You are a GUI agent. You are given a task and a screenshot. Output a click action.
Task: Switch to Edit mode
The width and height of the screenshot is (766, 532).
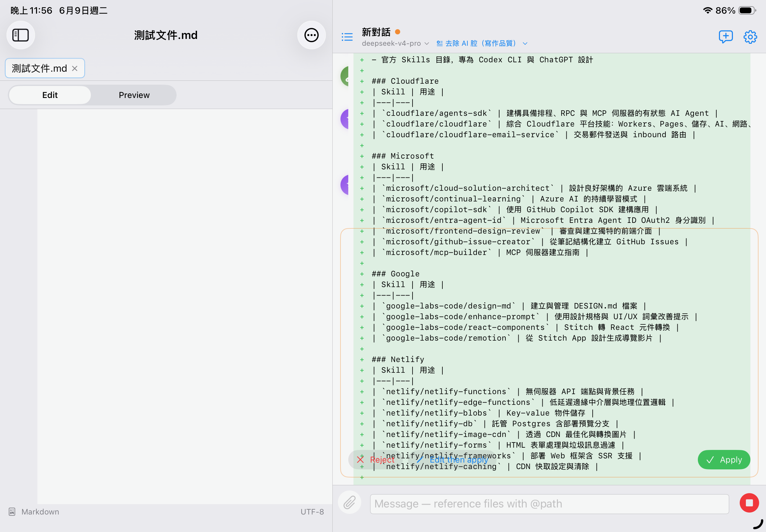(x=50, y=95)
